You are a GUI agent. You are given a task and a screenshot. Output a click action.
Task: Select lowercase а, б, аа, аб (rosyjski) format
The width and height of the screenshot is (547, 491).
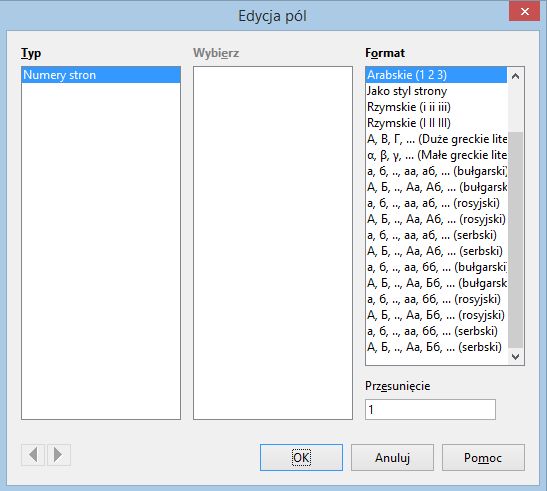(436, 203)
